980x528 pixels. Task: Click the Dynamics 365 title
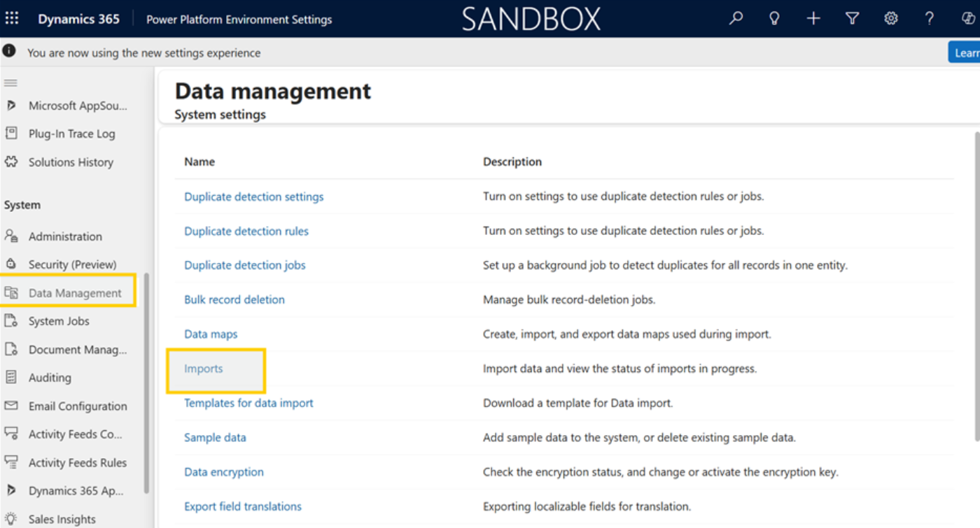click(x=78, y=19)
